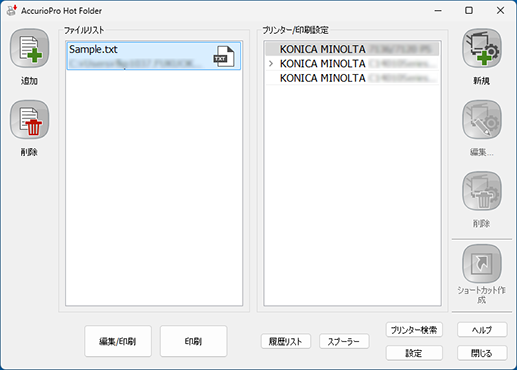The image size is (517, 370).
Task: Click the ショートカット作成 shortcut icon
Action: [482, 264]
